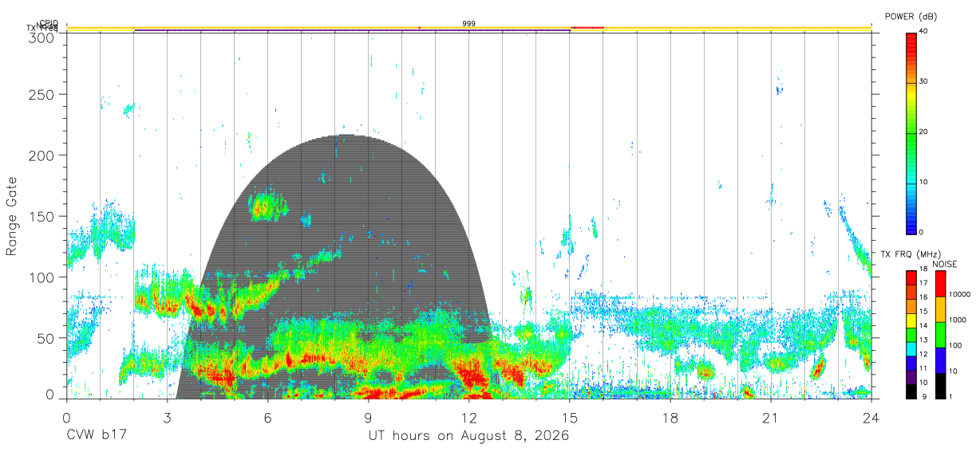Click the 17 label in TX FRQ legend
Image resolution: width=980 pixels, height=452 pixels.
pyautogui.click(x=924, y=283)
